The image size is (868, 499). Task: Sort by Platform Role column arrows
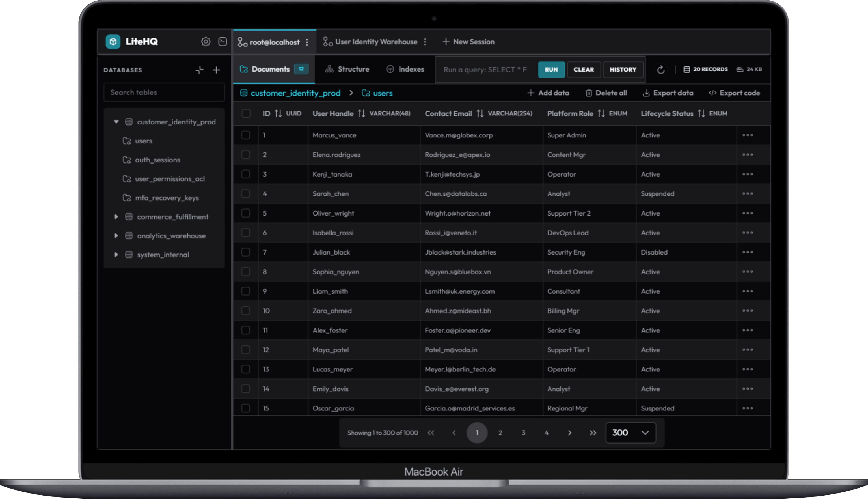point(601,113)
